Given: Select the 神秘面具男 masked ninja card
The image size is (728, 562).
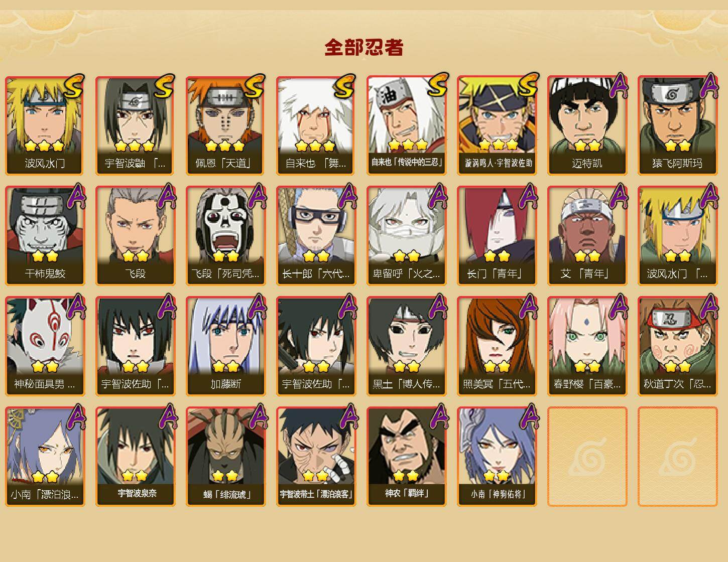Looking at the screenshot, I should pos(45,346).
